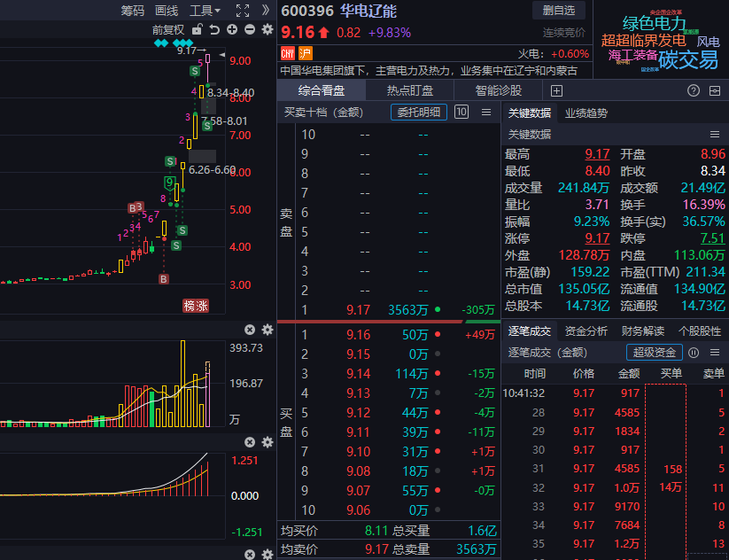Screen dimensions: 729x560
Task: Select the 业绩趋势 tab
Action: (x=586, y=113)
